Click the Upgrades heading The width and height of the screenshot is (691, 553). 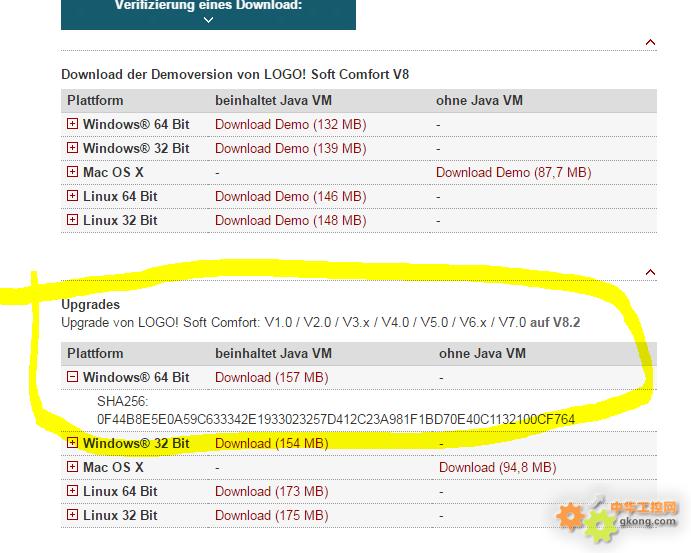click(90, 305)
